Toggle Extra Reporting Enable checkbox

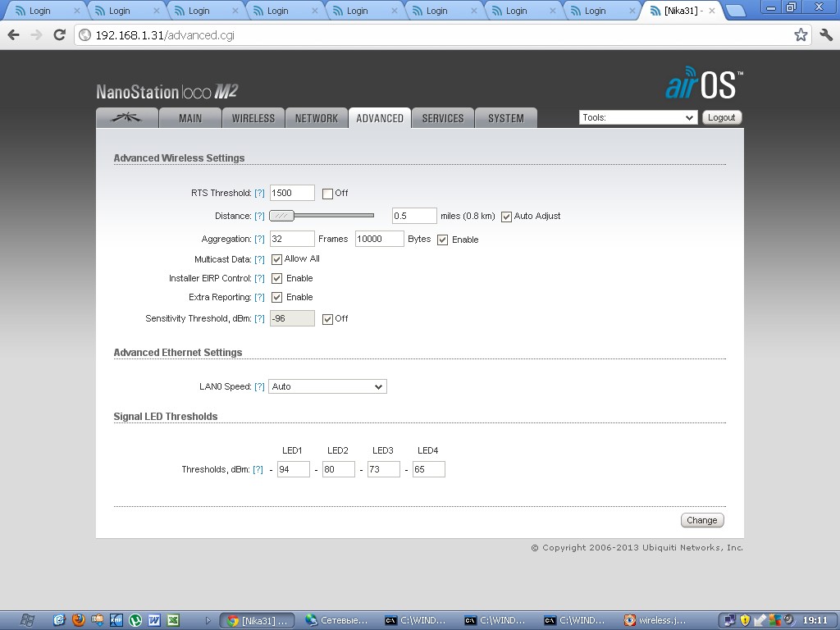276,297
